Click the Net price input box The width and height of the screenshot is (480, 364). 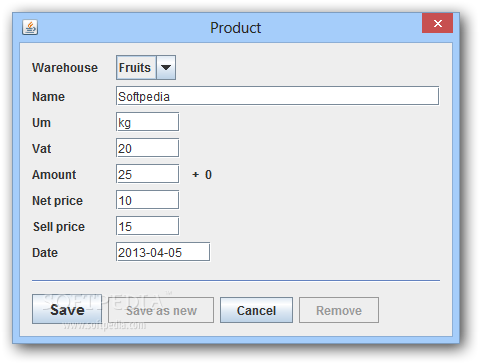click(147, 200)
